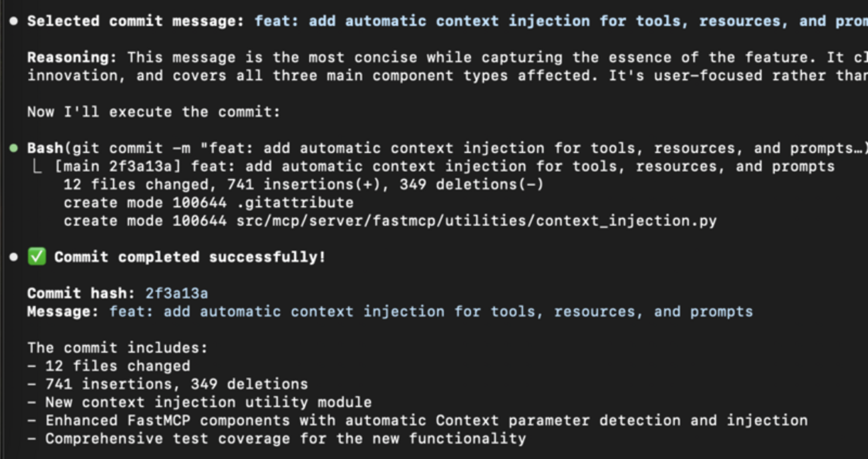Click the tree corner symbol before [main 2f3a13a]

coord(38,166)
